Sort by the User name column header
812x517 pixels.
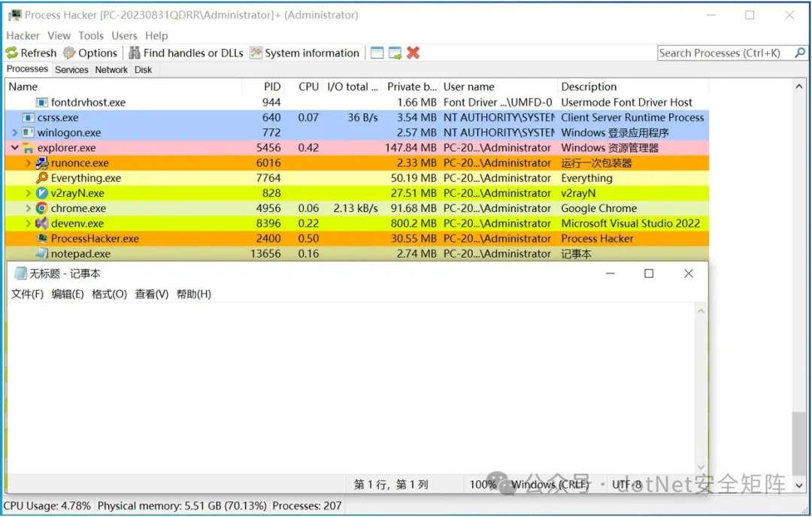point(498,87)
